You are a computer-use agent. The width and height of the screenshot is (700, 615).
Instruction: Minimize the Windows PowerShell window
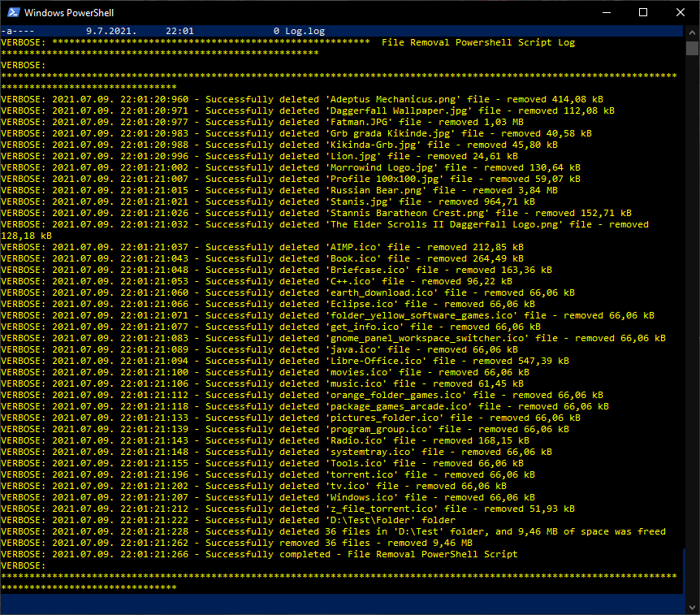[x=606, y=12]
